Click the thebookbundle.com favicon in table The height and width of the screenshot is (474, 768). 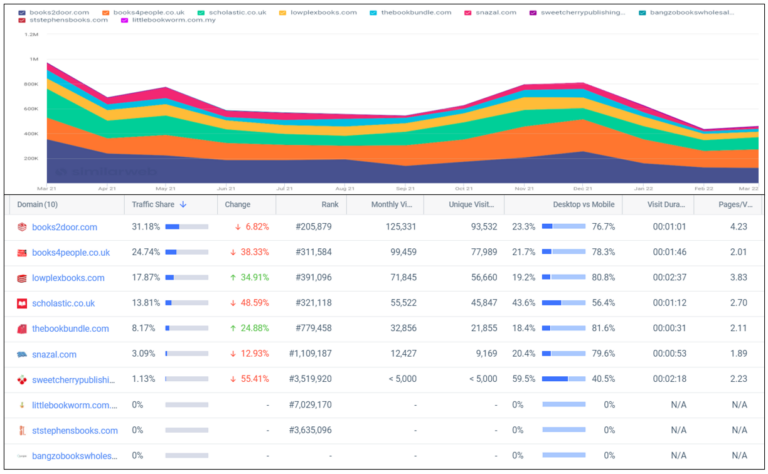coord(22,329)
